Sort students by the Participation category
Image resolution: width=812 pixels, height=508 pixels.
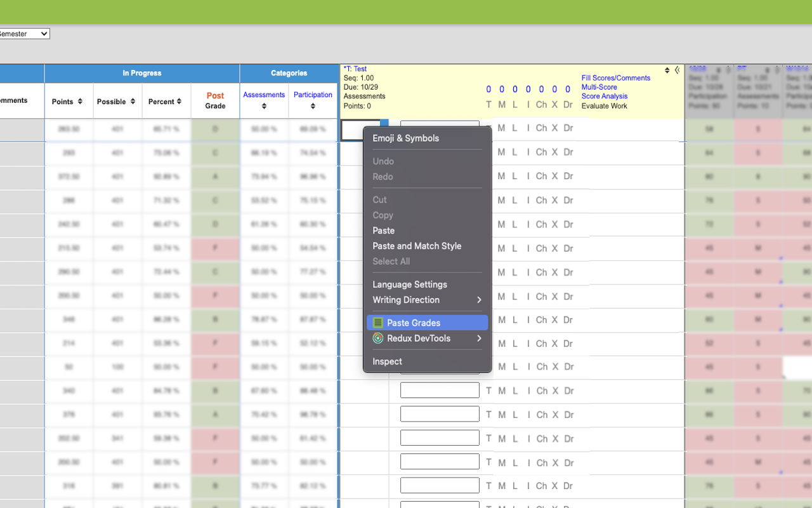313,98
